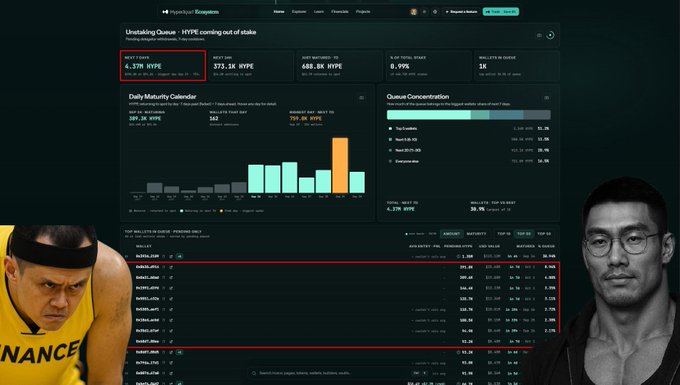The image size is (680, 385).
Task: Go to the Home tab
Action: coord(279,12)
